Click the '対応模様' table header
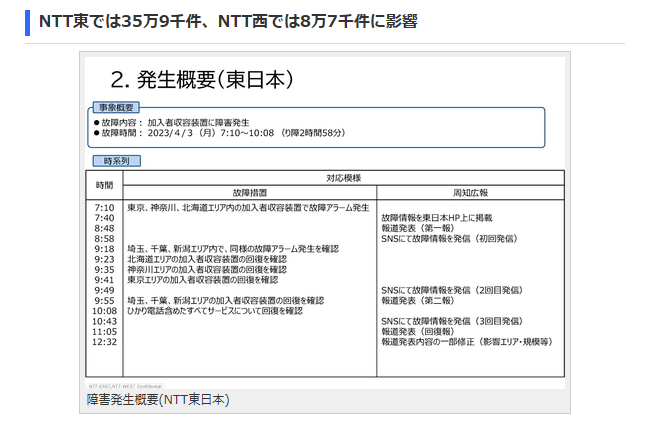The image size is (648, 428). [343, 177]
